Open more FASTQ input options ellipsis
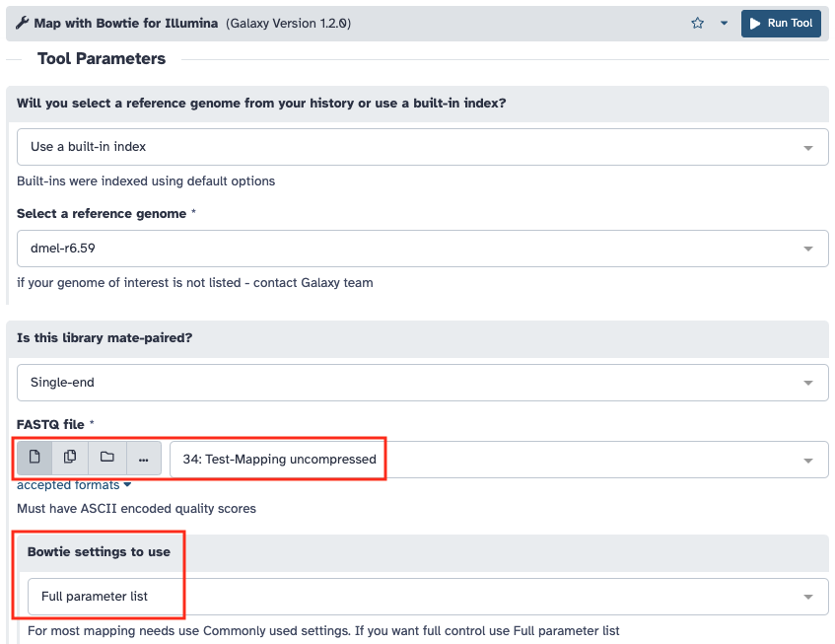 (143, 459)
